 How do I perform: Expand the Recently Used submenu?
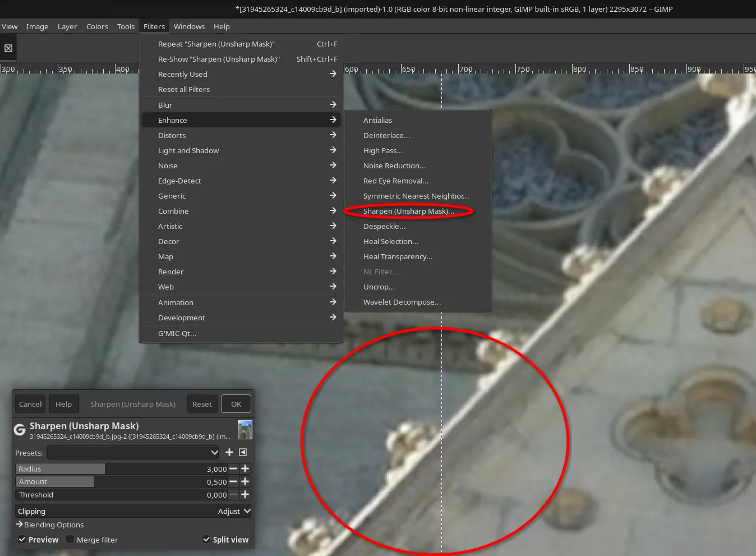(241, 74)
